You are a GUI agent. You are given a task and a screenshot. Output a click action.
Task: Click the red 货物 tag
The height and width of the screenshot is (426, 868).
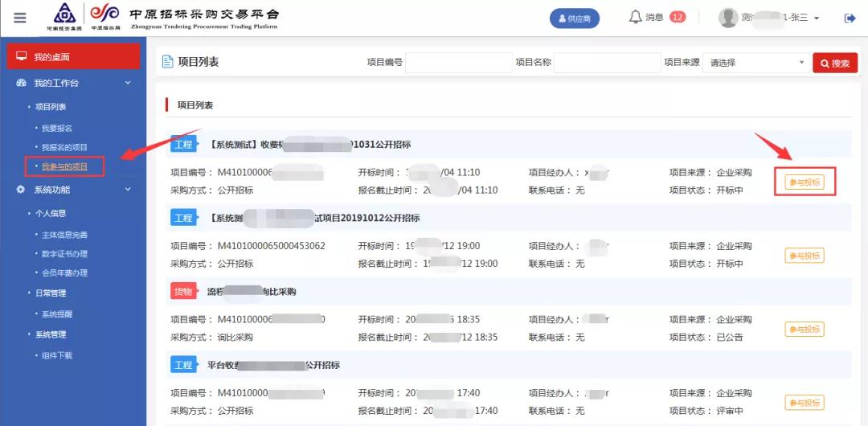click(x=183, y=292)
